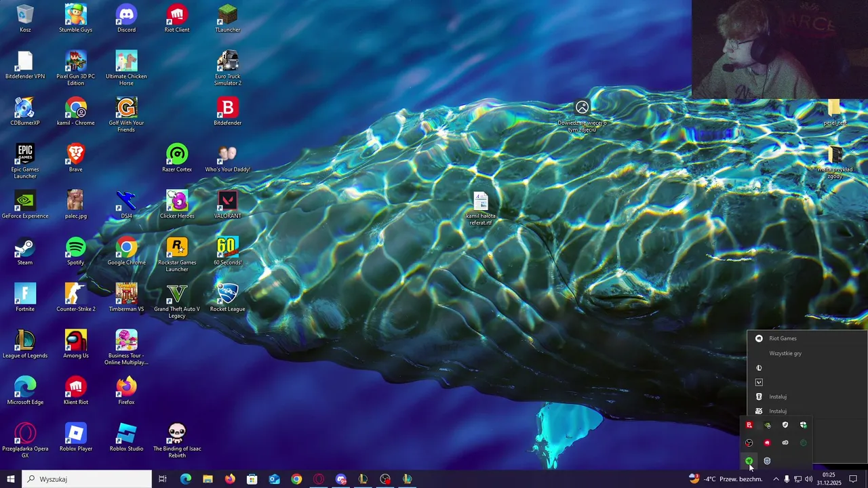The width and height of the screenshot is (868, 488).
Task: Select the Riot Client desktop icon
Action: (x=177, y=18)
